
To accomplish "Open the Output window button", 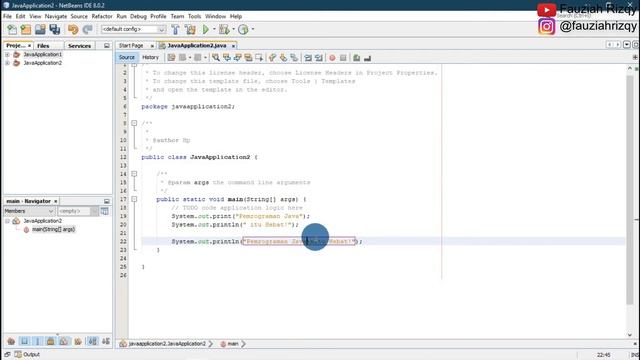I will [x=27, y=354].
